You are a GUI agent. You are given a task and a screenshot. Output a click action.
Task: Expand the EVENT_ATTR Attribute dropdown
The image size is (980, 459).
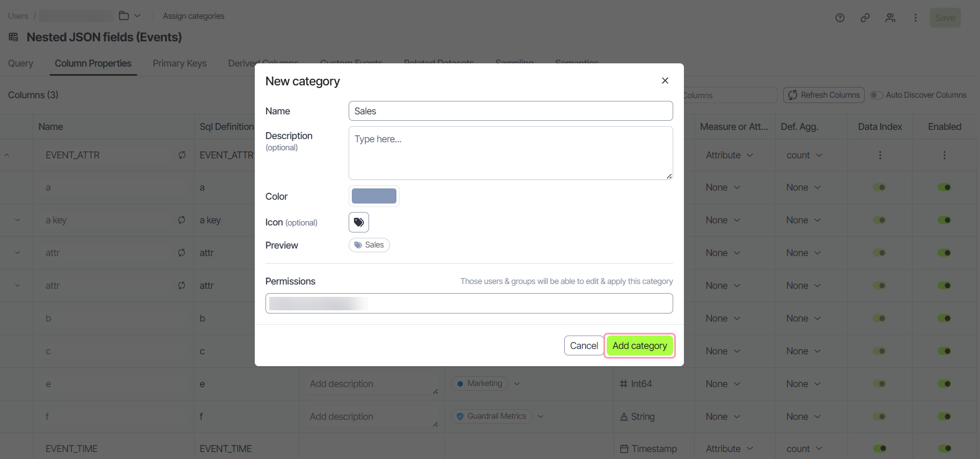coord(730,155)
